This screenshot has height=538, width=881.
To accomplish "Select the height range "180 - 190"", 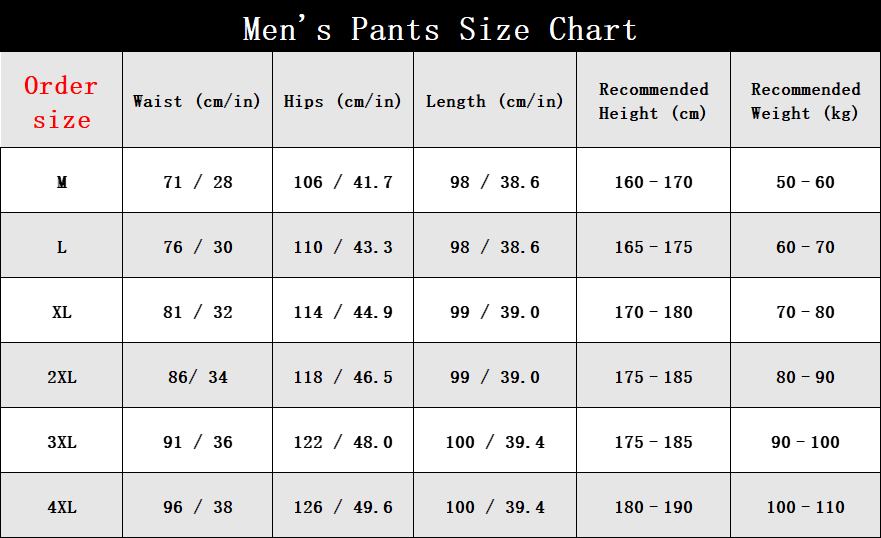I will point(653,507).
